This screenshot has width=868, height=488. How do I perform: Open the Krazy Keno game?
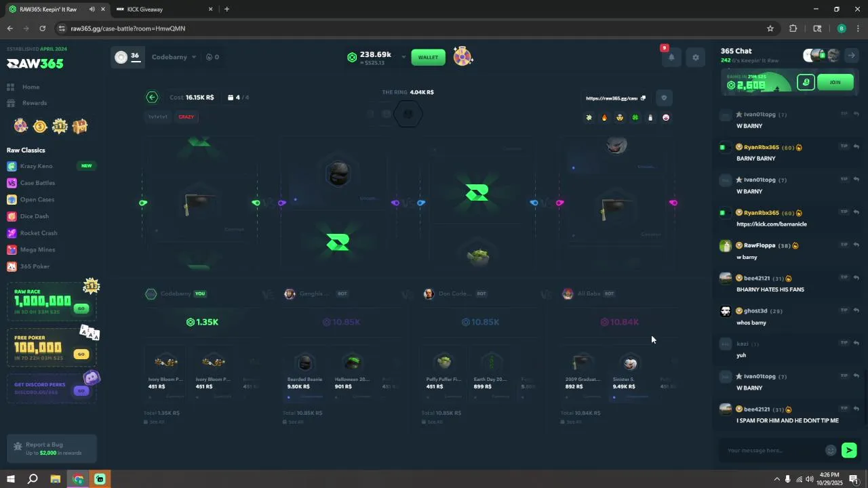point(36,166)
